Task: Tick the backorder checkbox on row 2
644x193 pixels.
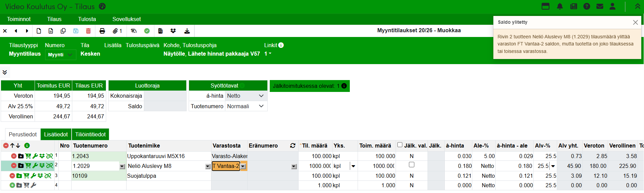Action: coord(412,165)
